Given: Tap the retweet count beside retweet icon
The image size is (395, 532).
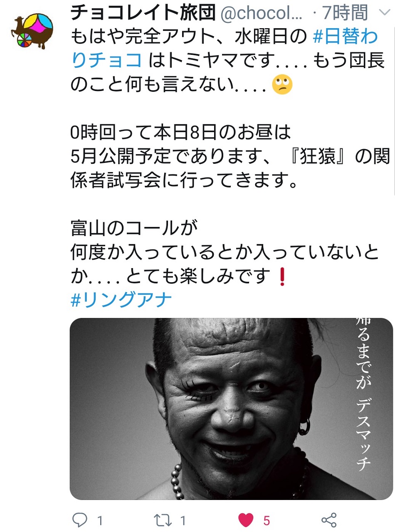Looking at the screenshot, I should coord(183,520).
